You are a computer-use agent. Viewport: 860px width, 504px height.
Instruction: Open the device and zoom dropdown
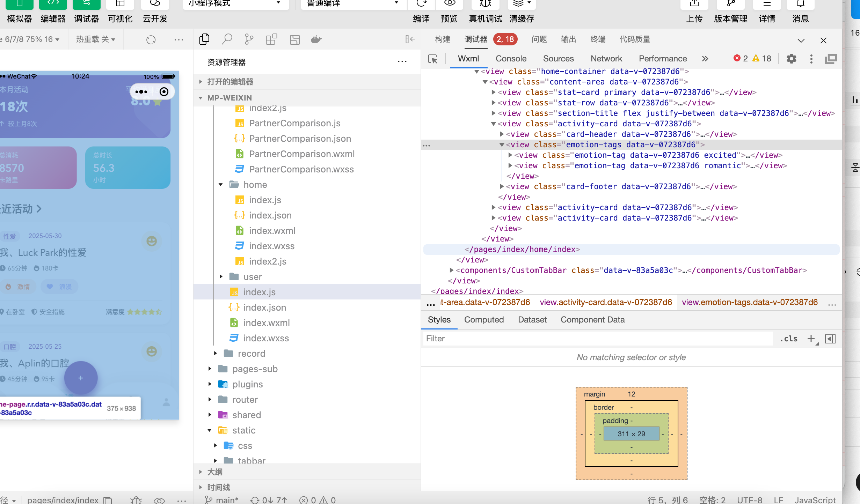click(30, 39)
